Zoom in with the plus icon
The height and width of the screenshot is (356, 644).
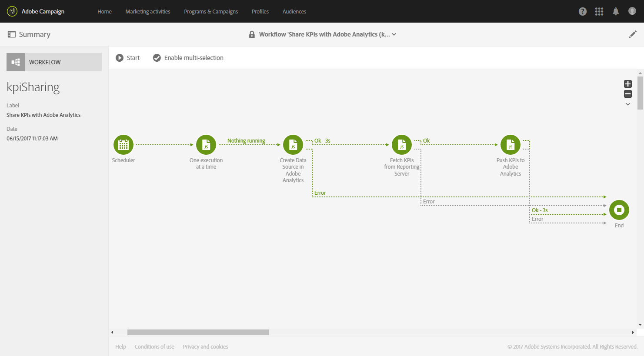(x=628, y=84)
